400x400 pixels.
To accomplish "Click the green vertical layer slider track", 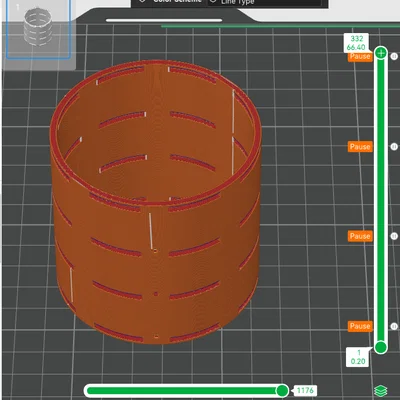I will pos(381,200).
